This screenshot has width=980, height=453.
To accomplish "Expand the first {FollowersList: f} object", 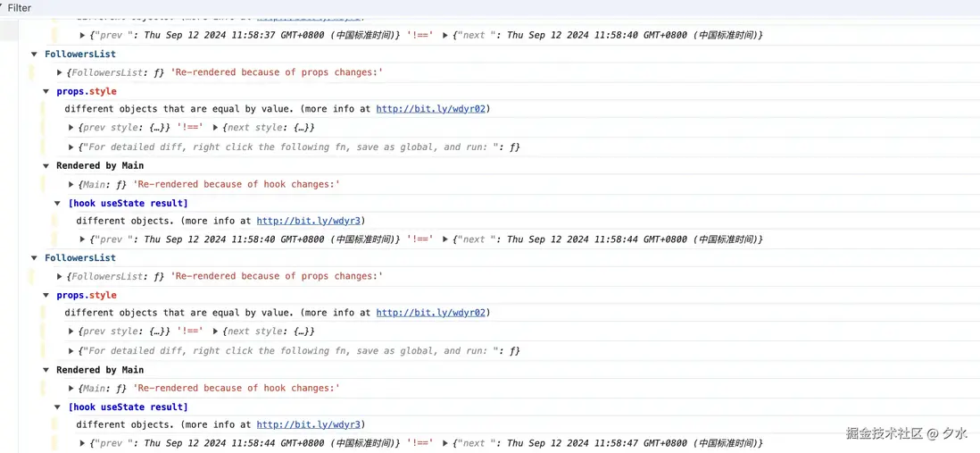I will 60,72.
